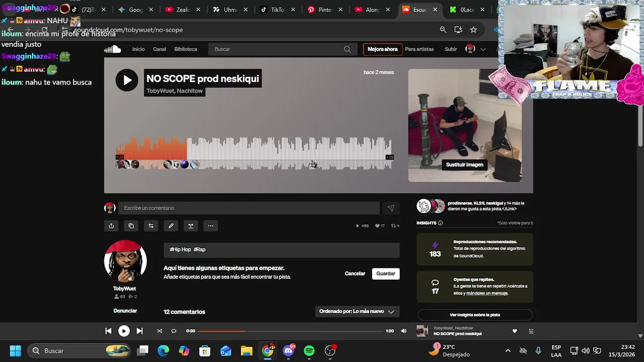Click in the 'Escribe un comentario' field
This screenshot has height=362, width=644.
tap(249, 208)
